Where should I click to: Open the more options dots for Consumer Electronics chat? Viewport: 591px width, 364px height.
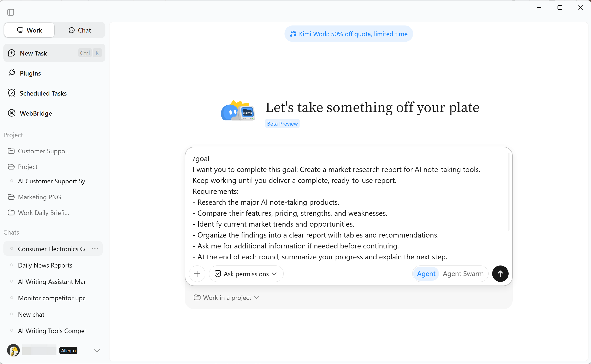click(95, 248)
